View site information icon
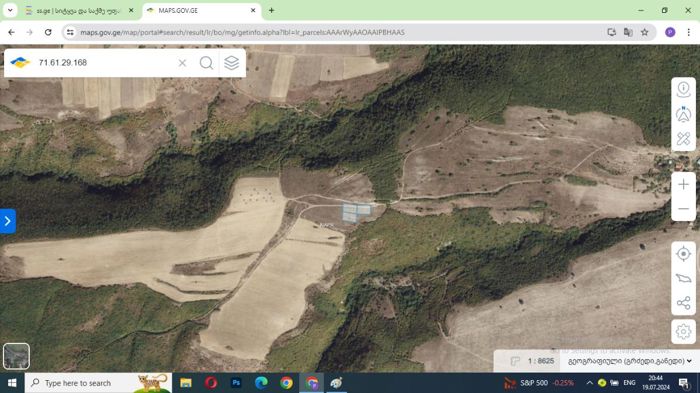The height and width of the screenshot is (393, 700). point(70,32)
